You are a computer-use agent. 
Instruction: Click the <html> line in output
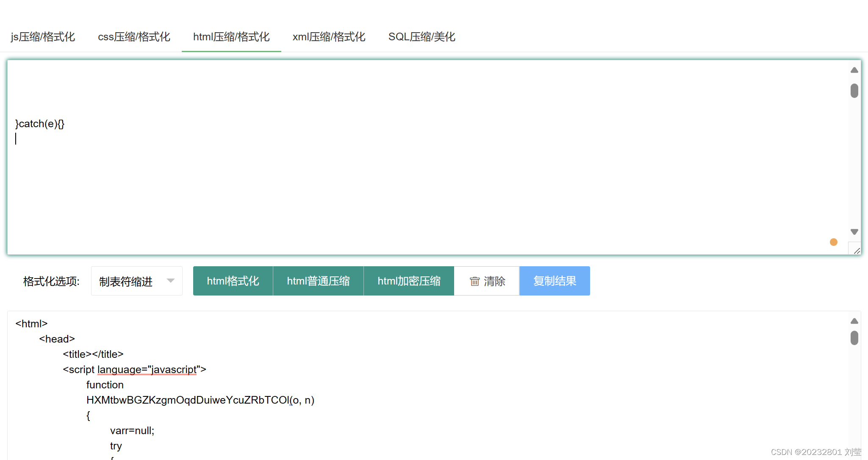(31, 324)
